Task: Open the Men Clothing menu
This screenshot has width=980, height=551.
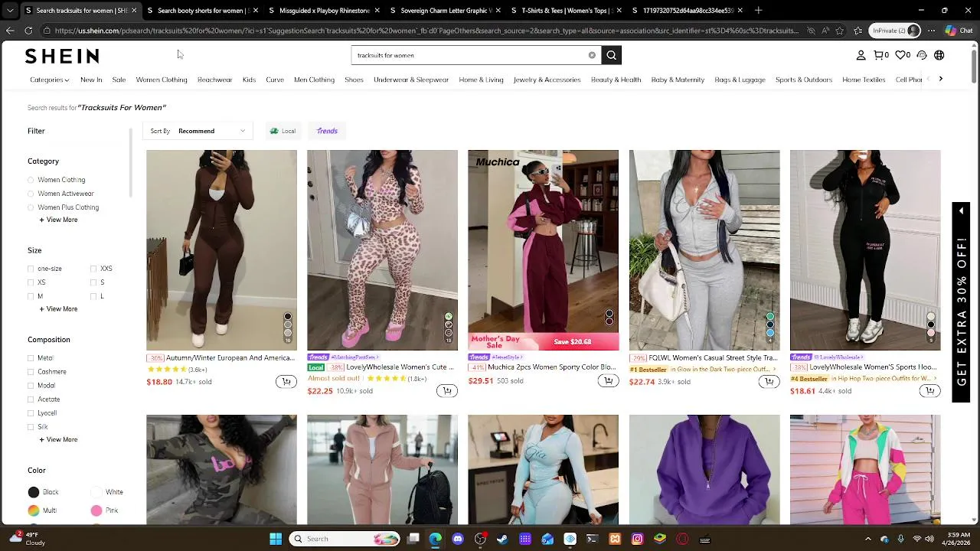Action: coord(314,80)
